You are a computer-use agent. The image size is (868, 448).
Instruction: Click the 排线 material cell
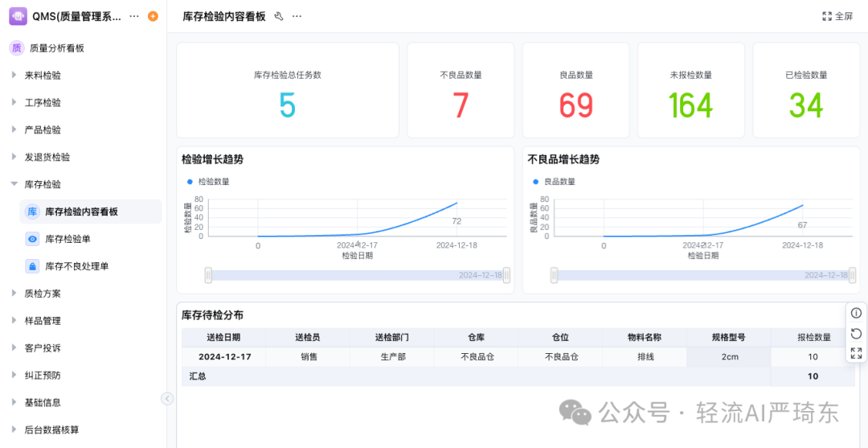(645, 356)
